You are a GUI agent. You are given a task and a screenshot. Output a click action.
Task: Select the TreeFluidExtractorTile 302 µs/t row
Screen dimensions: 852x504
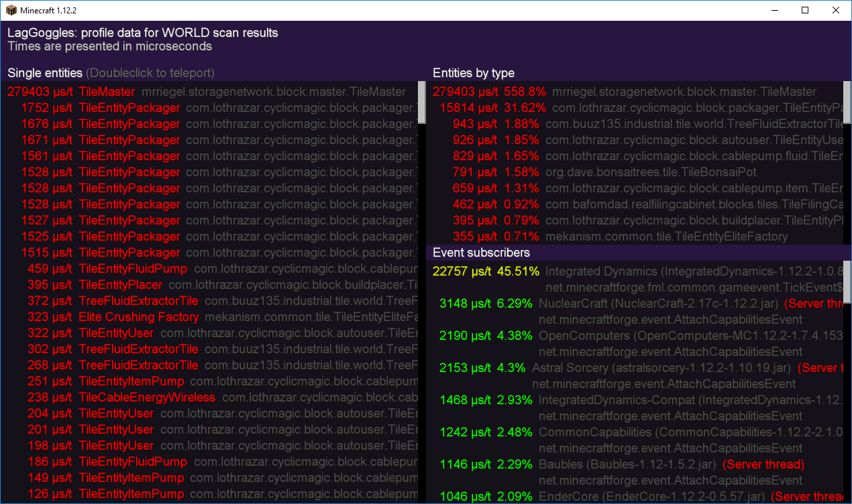(x=209, y=349)
